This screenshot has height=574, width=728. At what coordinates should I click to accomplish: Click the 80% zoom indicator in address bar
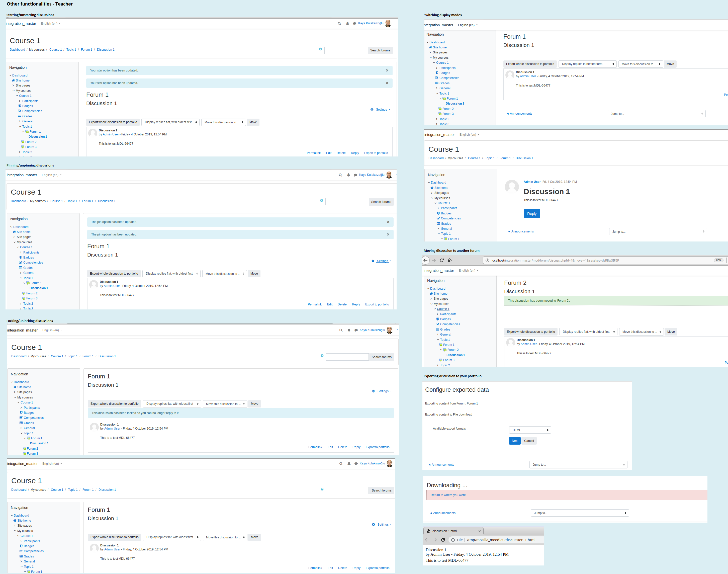pos(718,261)
